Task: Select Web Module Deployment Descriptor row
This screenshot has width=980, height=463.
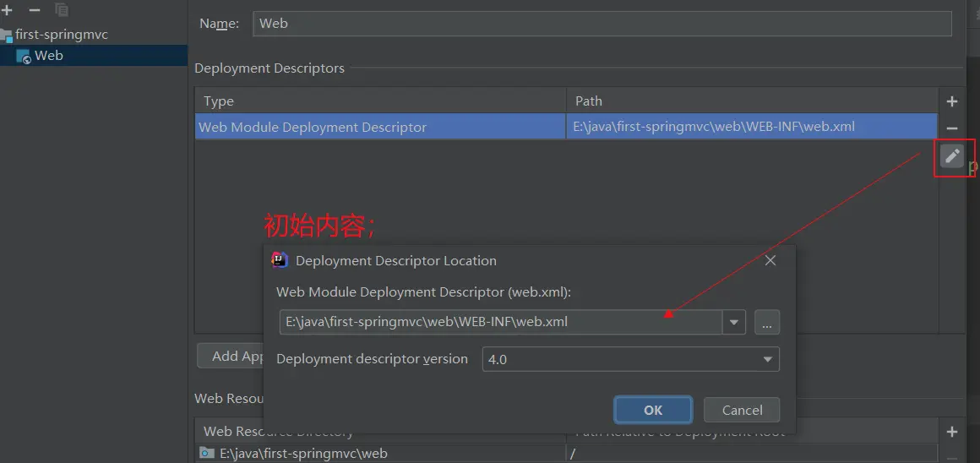Action: coord(566,127)
